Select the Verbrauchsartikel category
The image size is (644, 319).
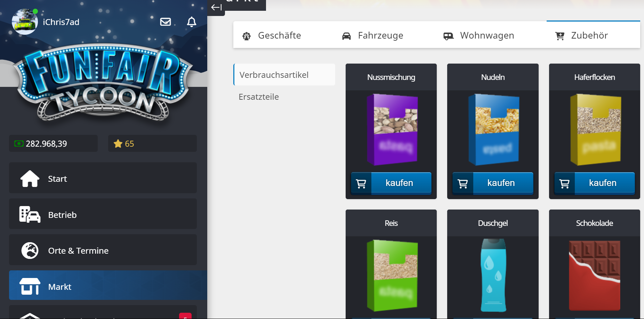[x=274, y=75]
